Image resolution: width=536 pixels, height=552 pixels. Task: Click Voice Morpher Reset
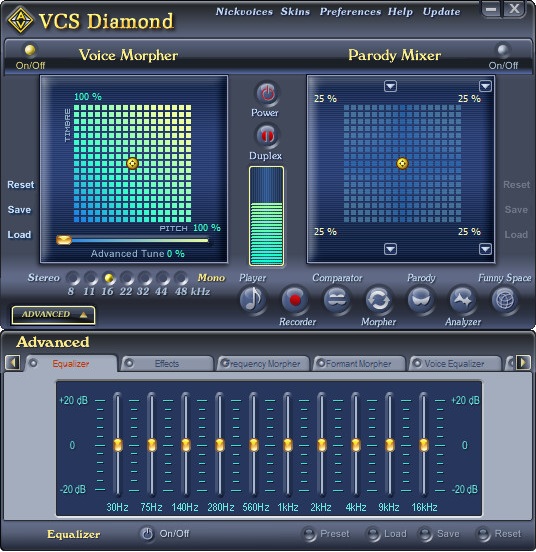[x=21, y=185]
